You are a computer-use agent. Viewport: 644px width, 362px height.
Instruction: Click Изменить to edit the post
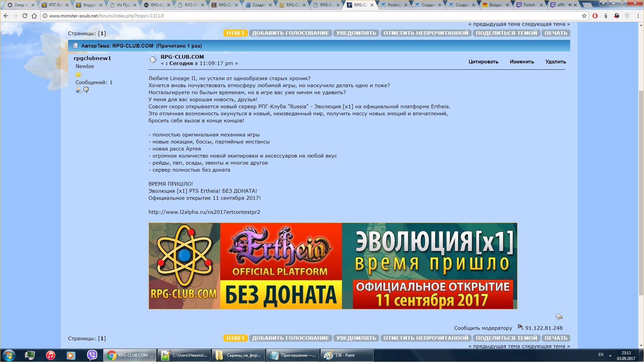point(522,62)
